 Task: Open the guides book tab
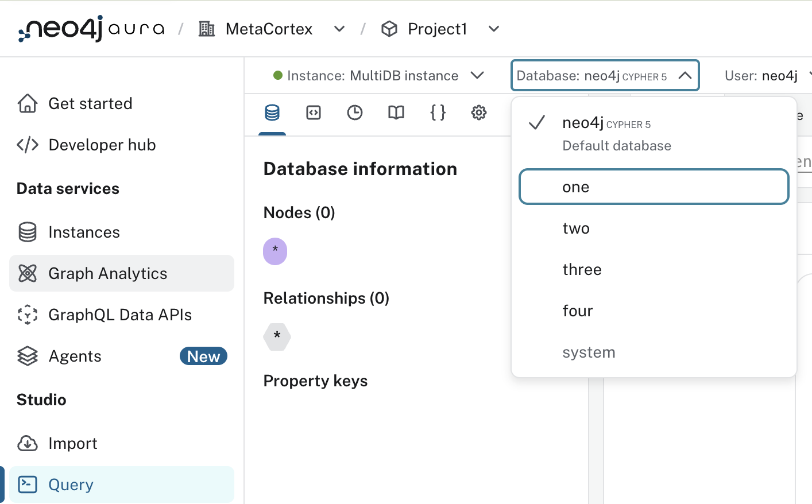(x=396, y=113)
